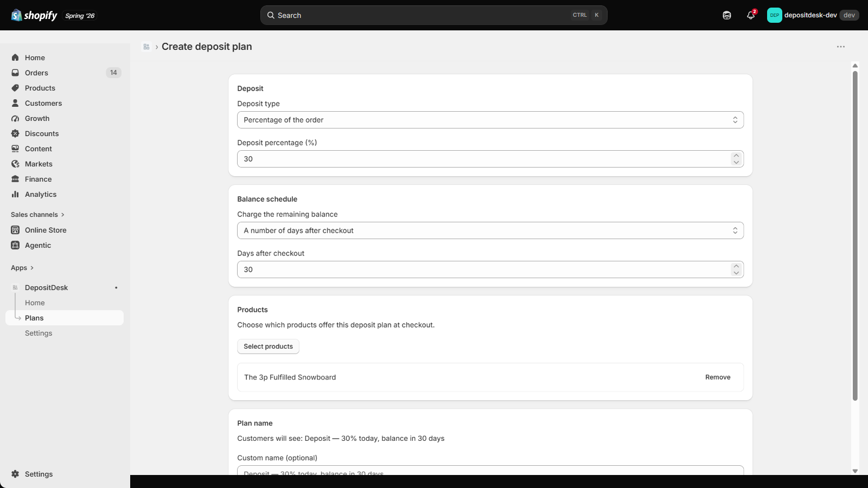
Task: Click the app breadcrumb icon before the title
Action: (146, 47)
